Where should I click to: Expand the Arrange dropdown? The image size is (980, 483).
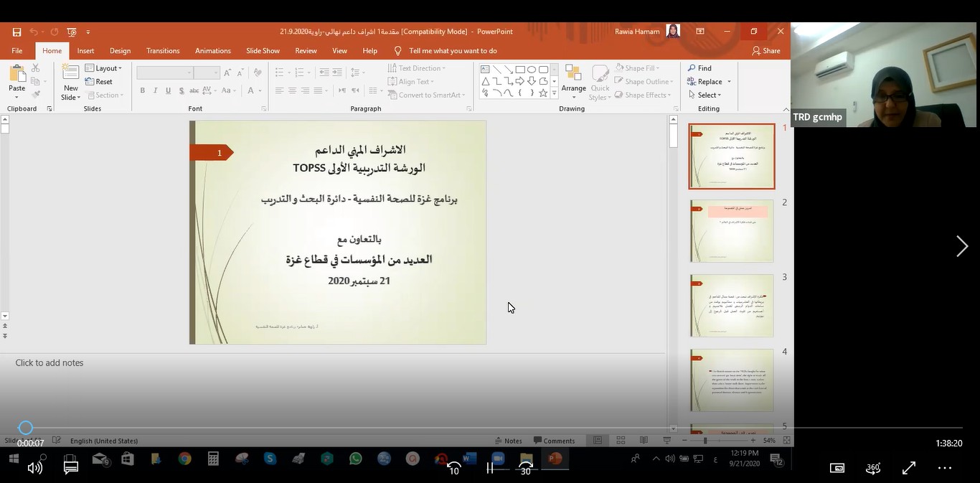click(573, 89)
